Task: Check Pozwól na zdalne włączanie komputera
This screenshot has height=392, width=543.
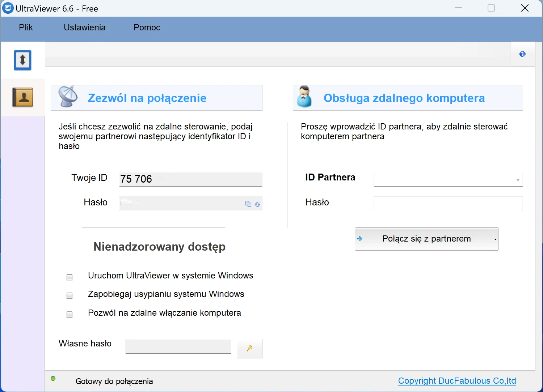Action: pos(70,315)
